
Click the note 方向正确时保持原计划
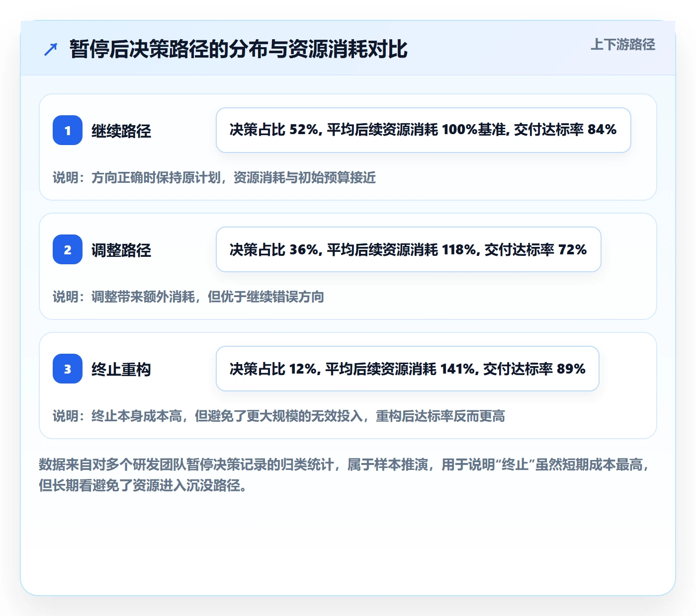click(214, 177)
